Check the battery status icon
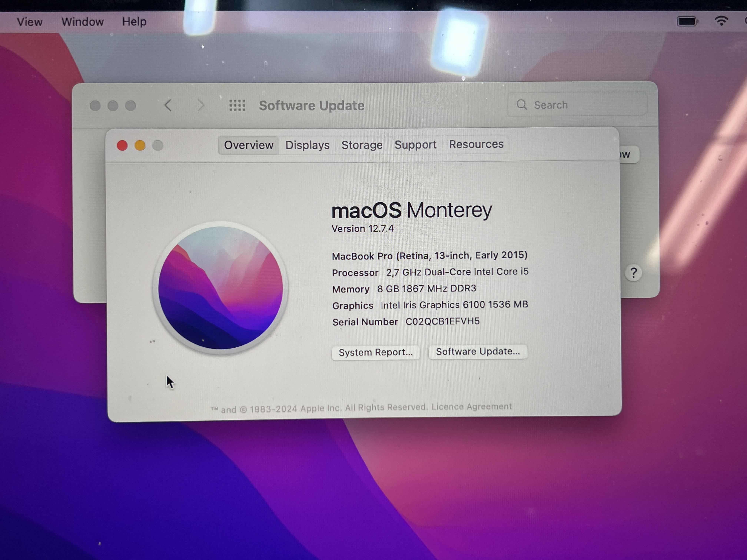The width and height of the screenshot is (747, 560). pyautogui.click(x=688, y=22)
